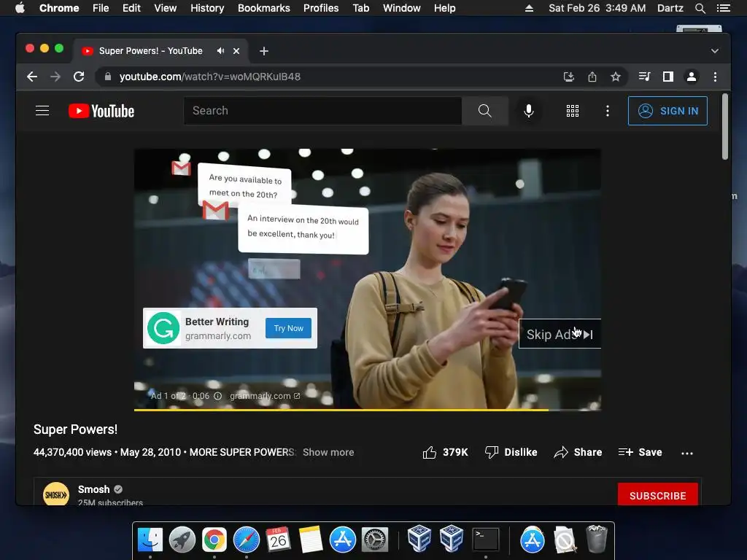
Task: Click the ad info circle icon
Action: click(217, 396)
